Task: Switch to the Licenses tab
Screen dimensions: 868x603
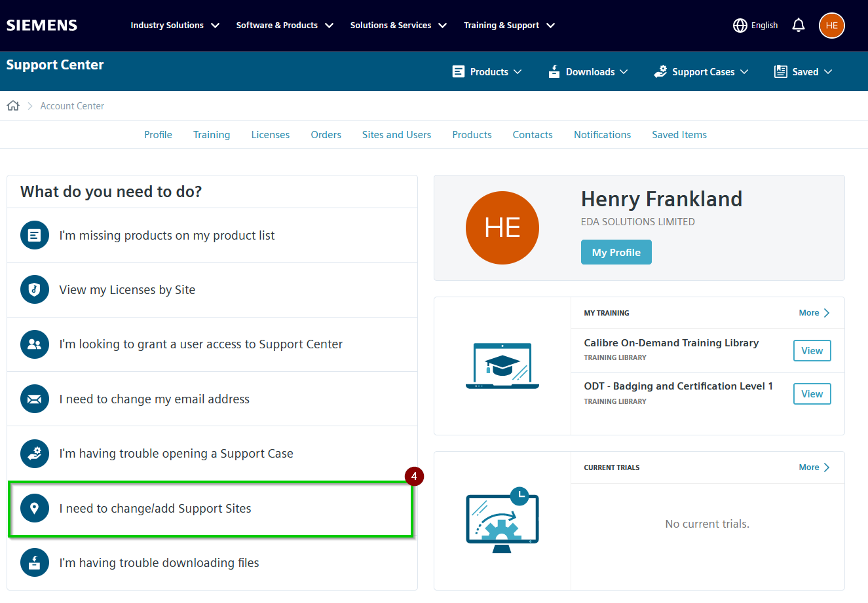Action: [x=271, y=135]
